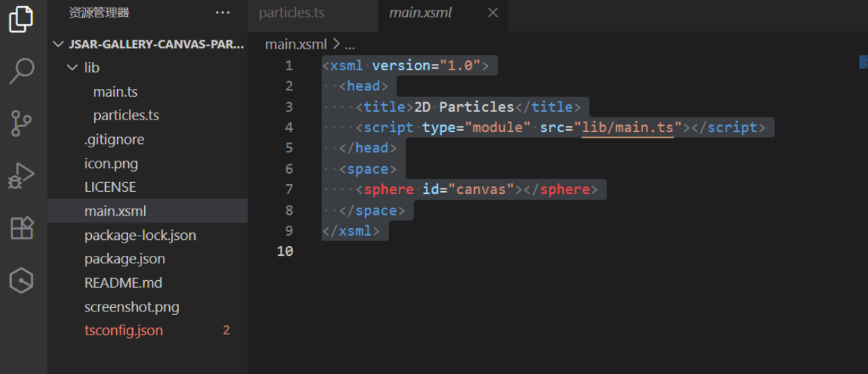This screenshot has height=374, width=868.
Task: Click the breadcrumb ellipsis after main.xsml
Action: (350, 44)
